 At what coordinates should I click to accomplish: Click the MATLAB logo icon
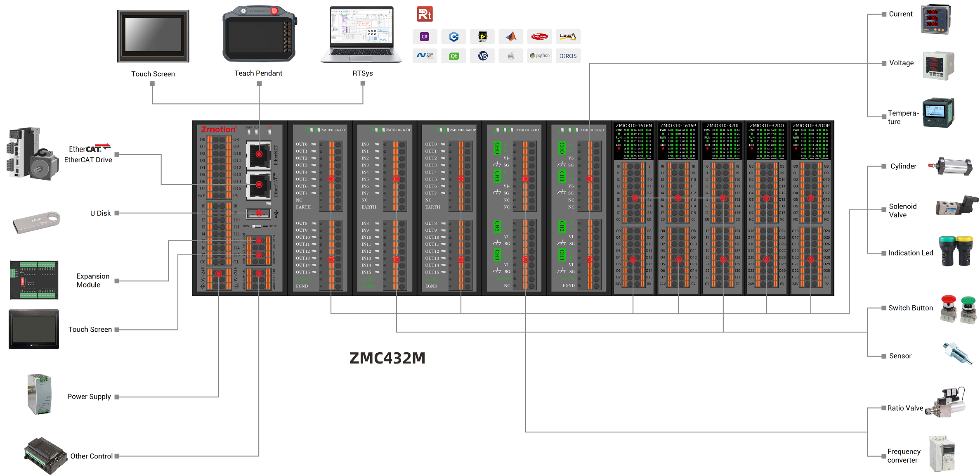click(511, 37)
